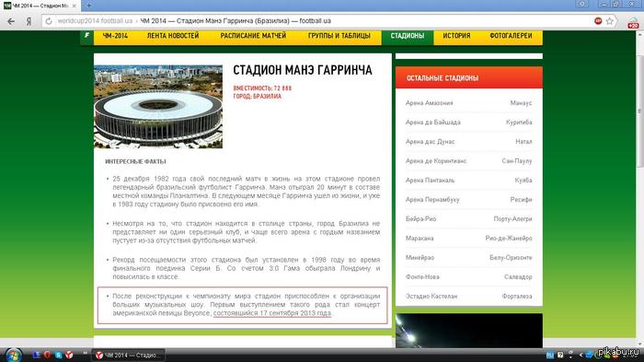Click the RU language indicator in the tray
The height and width of the screenshot is (362, 644).
[x=550, y=355]
